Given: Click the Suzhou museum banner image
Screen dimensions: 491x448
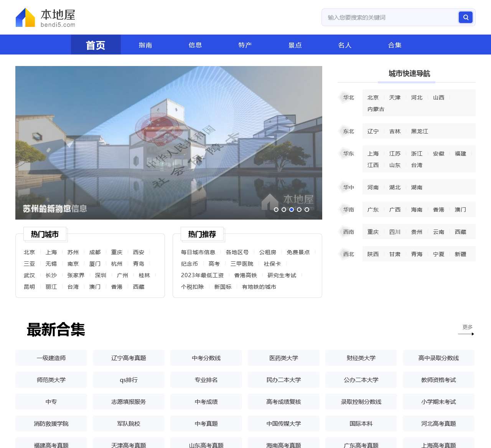Looking at the screenshot, I should (169, 143).
